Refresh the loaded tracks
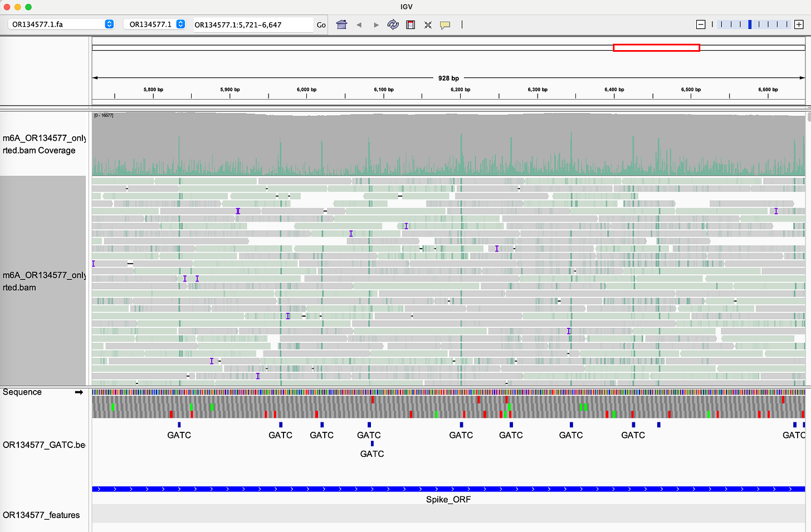 393,24
